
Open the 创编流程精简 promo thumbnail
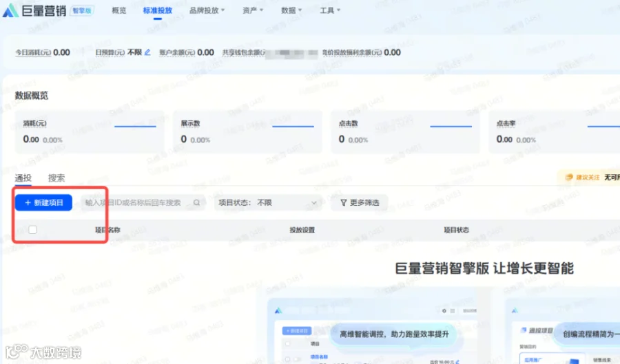(563, 331)
